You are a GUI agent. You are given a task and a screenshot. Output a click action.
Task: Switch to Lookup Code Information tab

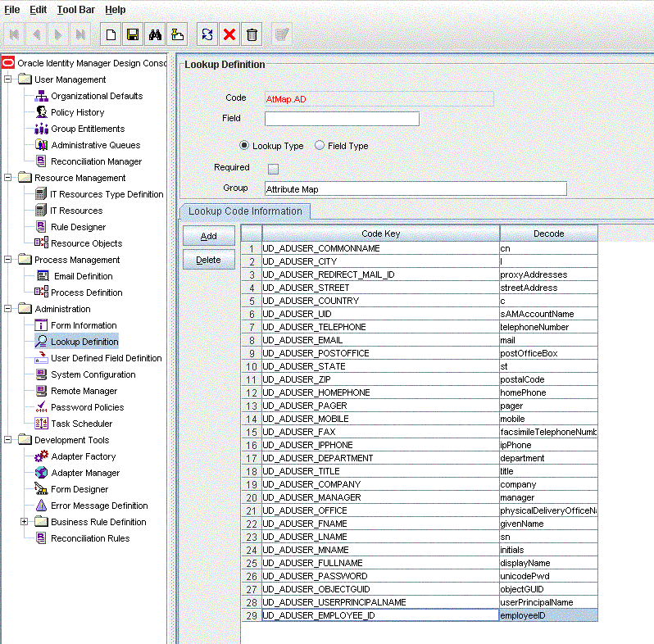pos(245,211)
